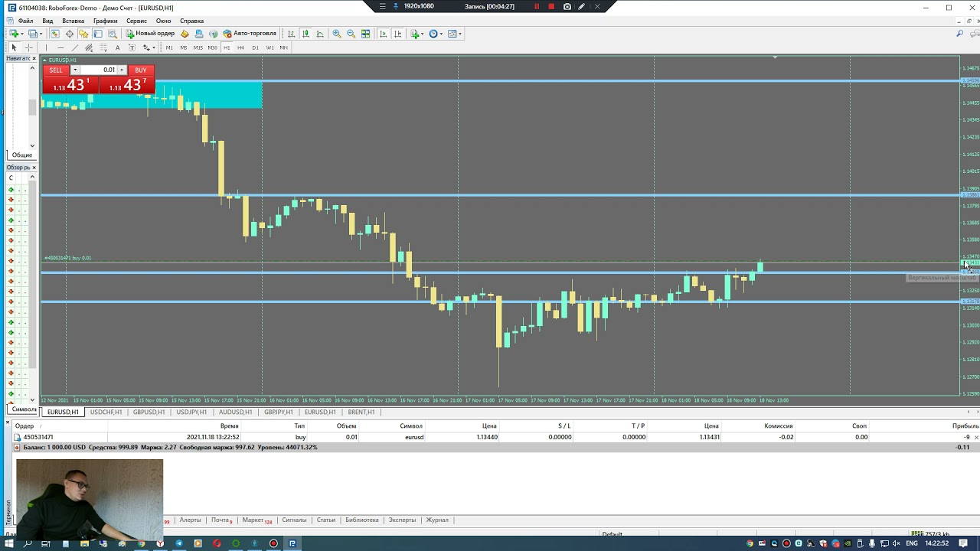Viewport: 980px width, 551px height.
Task: Select the cursor arrow tool
Action: point(14,47)
